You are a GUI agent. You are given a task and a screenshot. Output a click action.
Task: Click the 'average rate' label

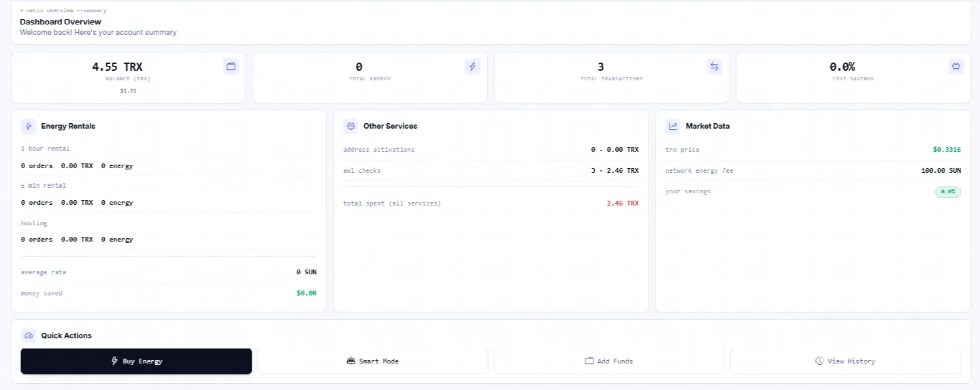pos(44,272)
